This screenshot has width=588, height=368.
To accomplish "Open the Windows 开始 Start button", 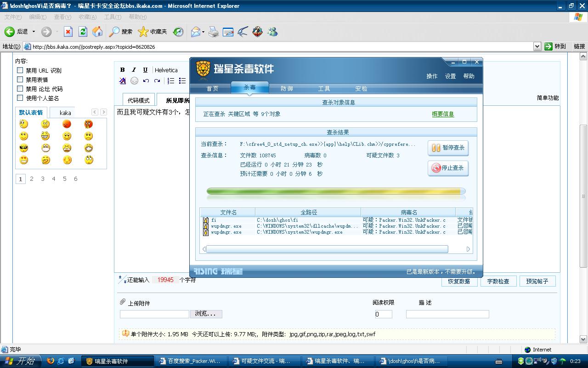I will click(20, 361).
